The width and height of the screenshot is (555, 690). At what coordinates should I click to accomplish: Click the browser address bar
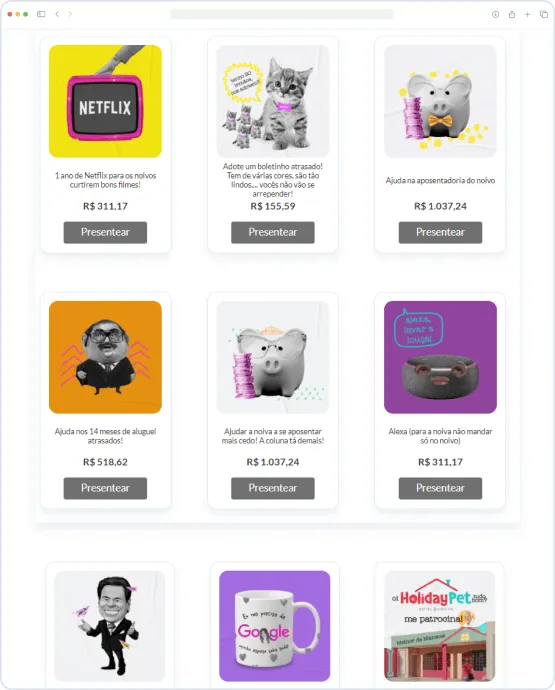282,15
